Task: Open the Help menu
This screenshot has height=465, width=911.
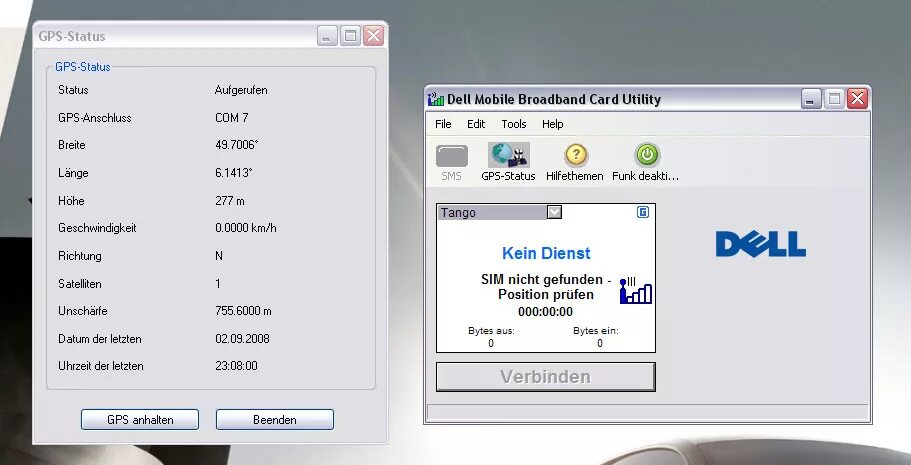Action: [553, 124]
